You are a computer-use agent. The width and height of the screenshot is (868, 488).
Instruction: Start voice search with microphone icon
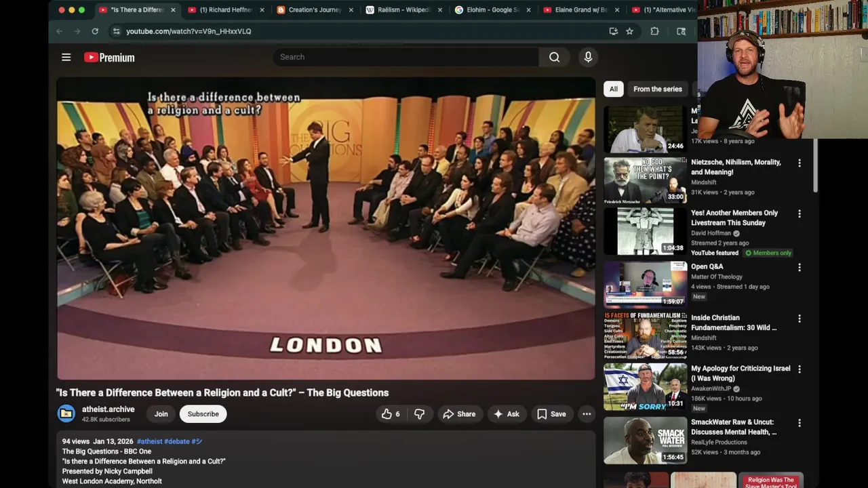588,57
